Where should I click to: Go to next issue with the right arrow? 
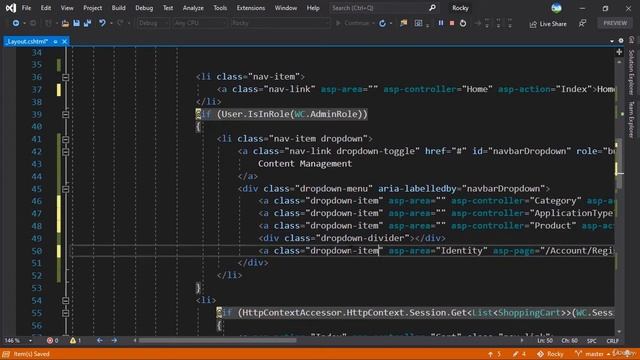point(114,340)
